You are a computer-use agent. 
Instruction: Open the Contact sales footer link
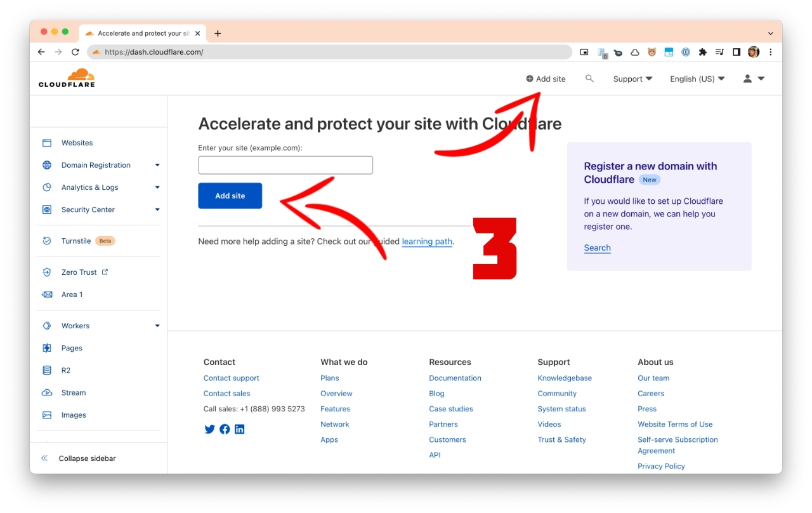226,394
